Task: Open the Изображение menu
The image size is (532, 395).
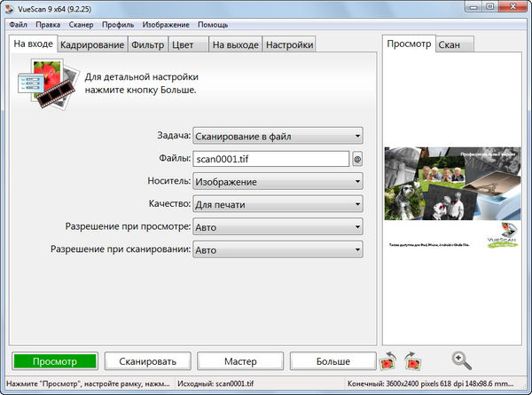Action: point(166,25)
